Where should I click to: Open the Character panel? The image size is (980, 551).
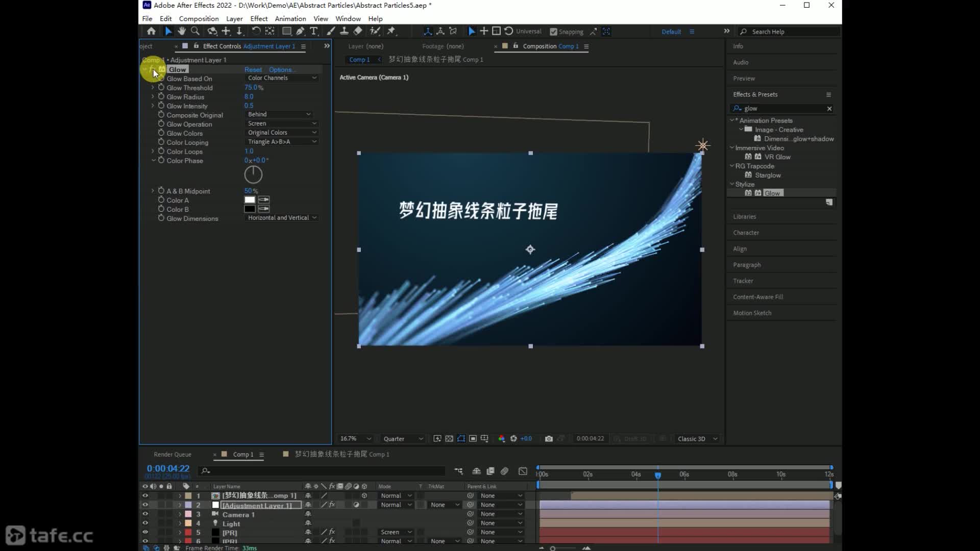click(746, 233)
